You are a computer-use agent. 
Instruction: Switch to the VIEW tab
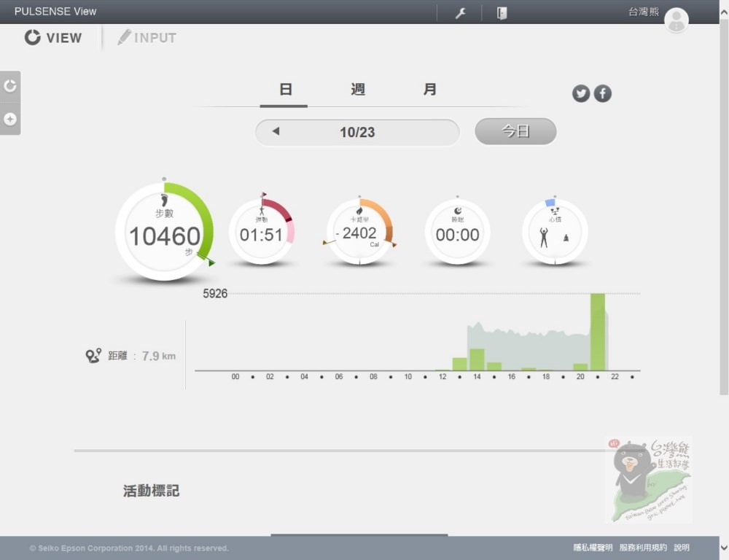tap(53, 38)
